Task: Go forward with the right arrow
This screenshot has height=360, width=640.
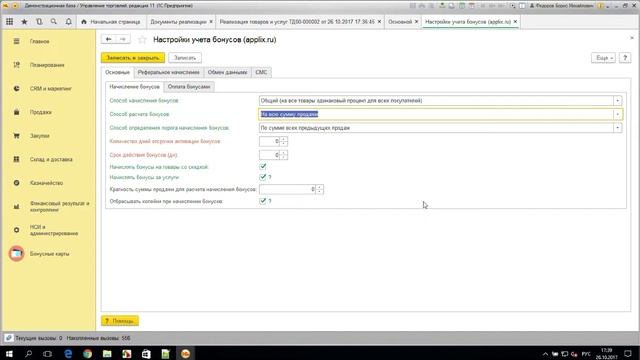Action: pos(123,39)
